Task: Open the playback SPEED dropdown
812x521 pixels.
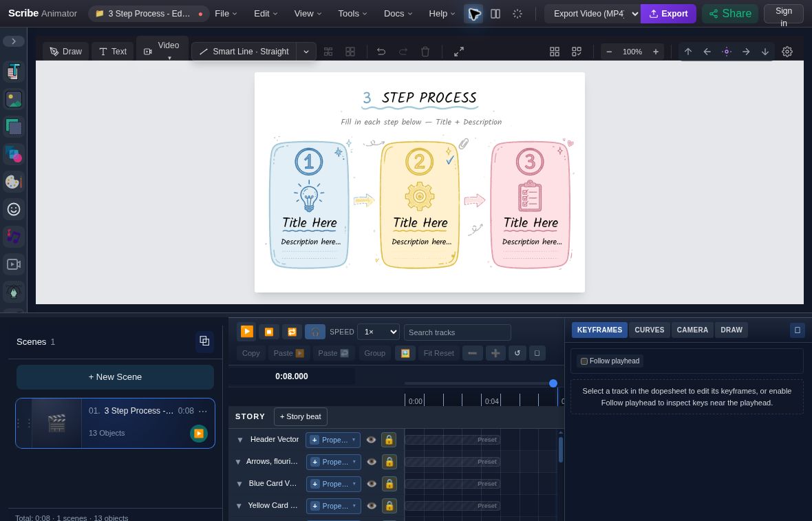Action: 378,332
